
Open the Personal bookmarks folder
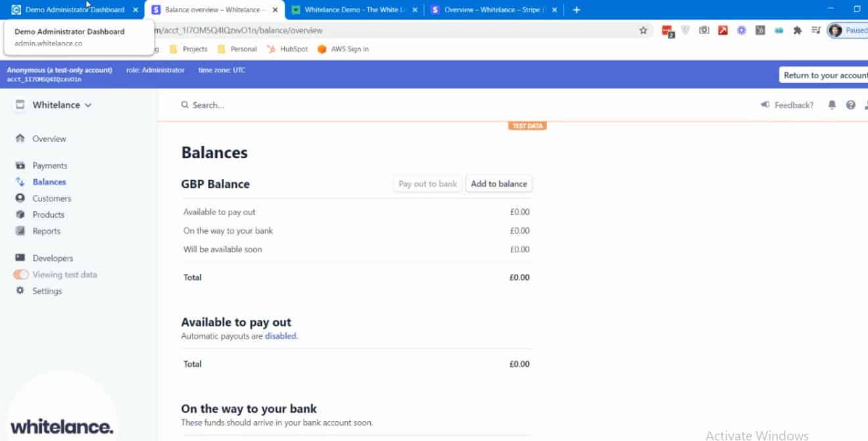237,49
